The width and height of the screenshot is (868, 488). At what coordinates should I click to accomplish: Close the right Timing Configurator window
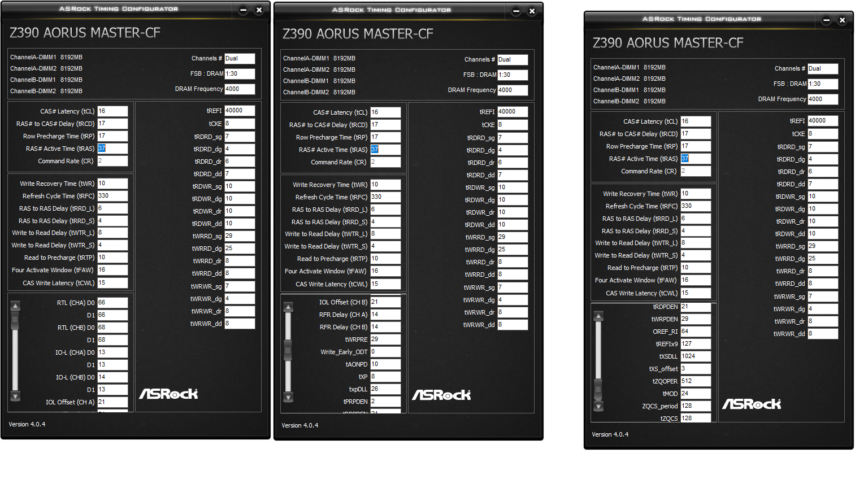(x=842, y=20)
